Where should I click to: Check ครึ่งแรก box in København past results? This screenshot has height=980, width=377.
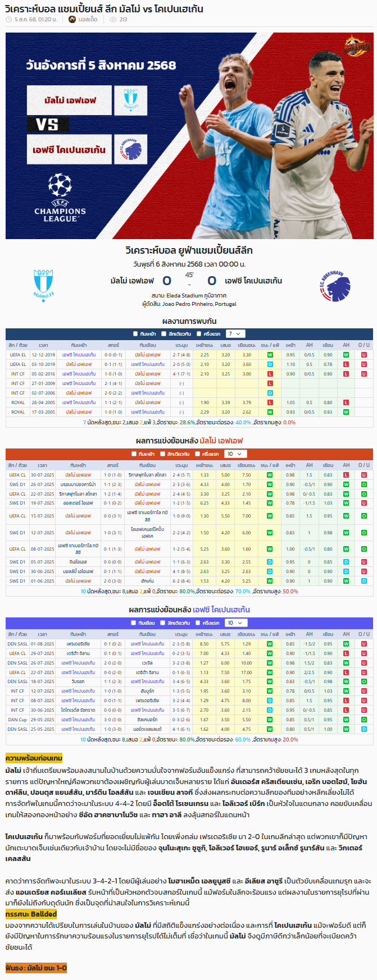(198, 623)
